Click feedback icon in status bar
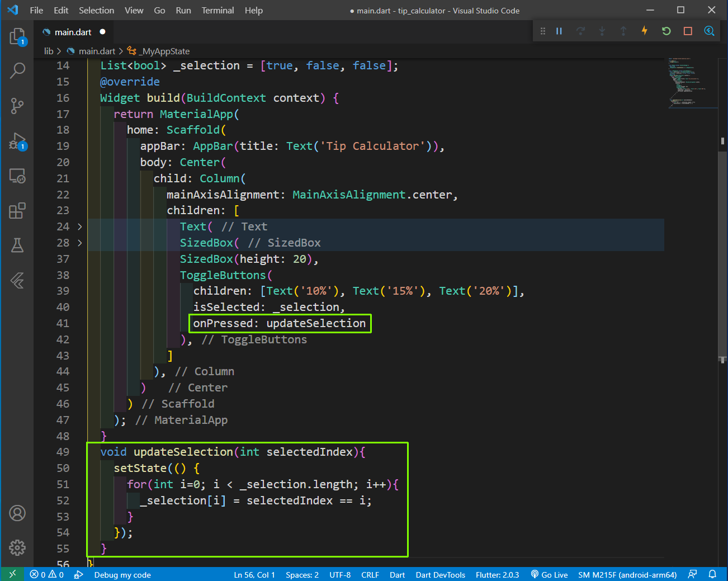The width and height of the screenshot is (728, 581). coord(692,574)
